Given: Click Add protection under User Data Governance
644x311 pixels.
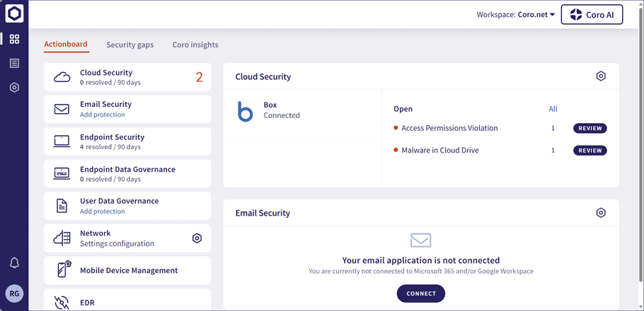Looking at the screenshot, I should pyautogui.click(x=103, y=212).
